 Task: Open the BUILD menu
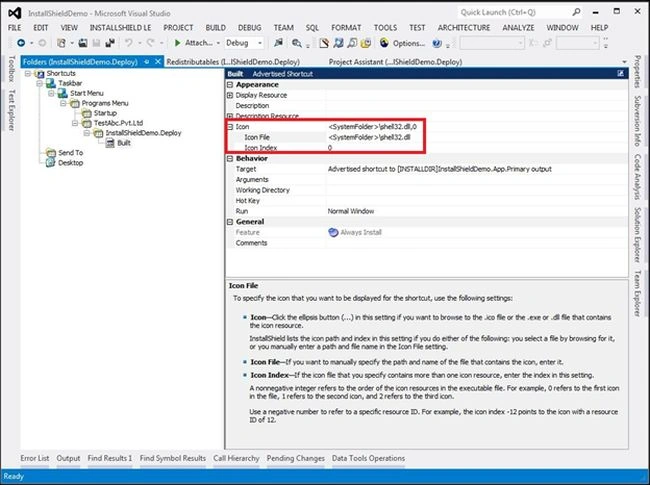coord(216,28)
